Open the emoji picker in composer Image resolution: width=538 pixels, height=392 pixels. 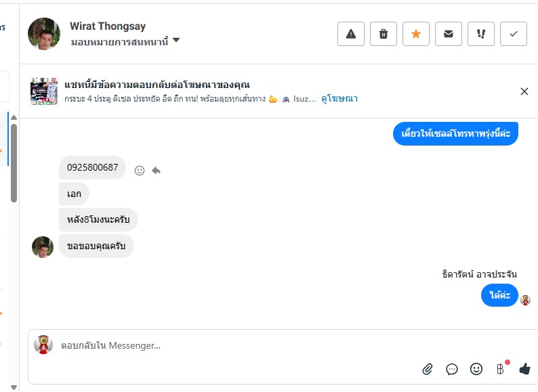476,369
